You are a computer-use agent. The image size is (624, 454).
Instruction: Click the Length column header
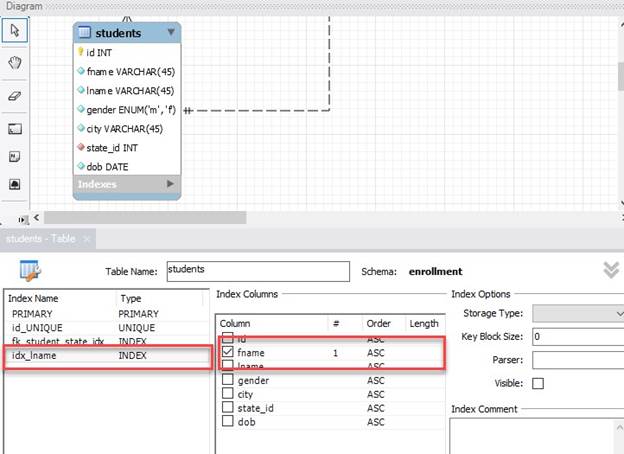pyautogui.click(x=424, y=323)
